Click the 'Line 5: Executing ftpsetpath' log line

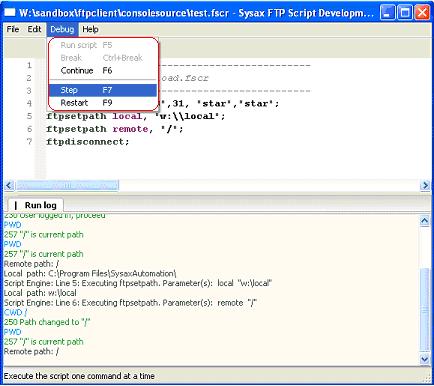click(138, 283)
